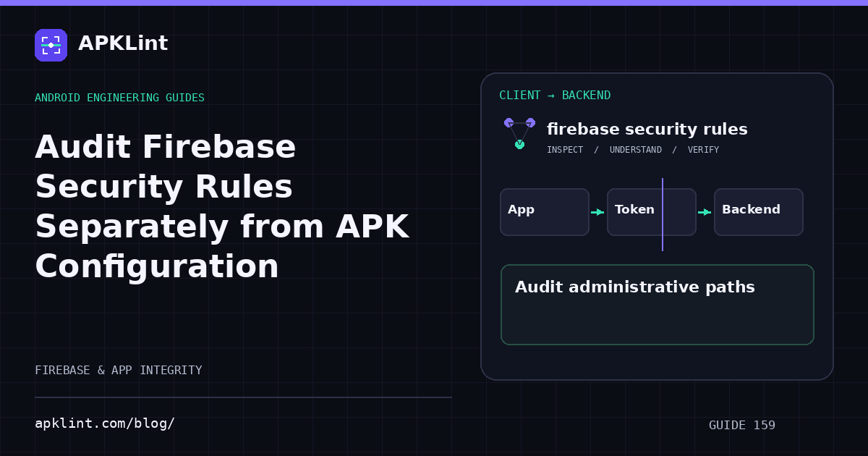Click the GUIDE 159 label

[x=742, y=425]
